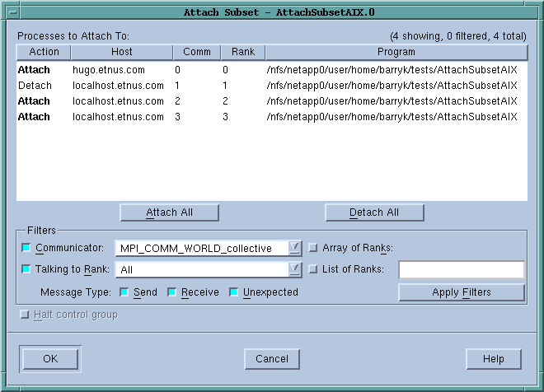This screenshot has width=544, height=392.
Task: Confirm with the OK button
Action: pyautogui.click(x=50, y=359)
